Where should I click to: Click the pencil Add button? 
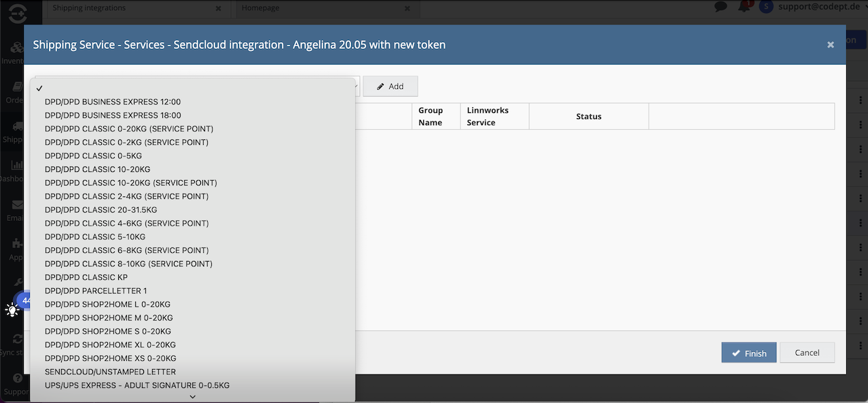(390, 86)
